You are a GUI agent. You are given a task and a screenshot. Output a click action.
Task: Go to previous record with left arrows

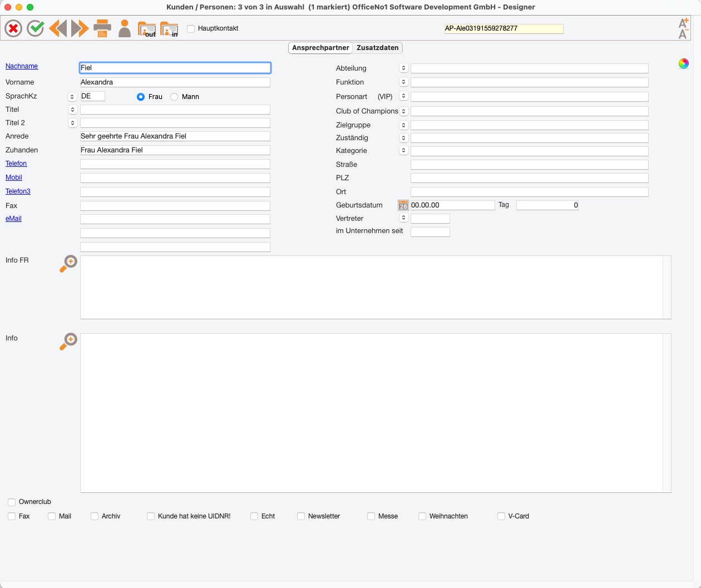point(58,28)
